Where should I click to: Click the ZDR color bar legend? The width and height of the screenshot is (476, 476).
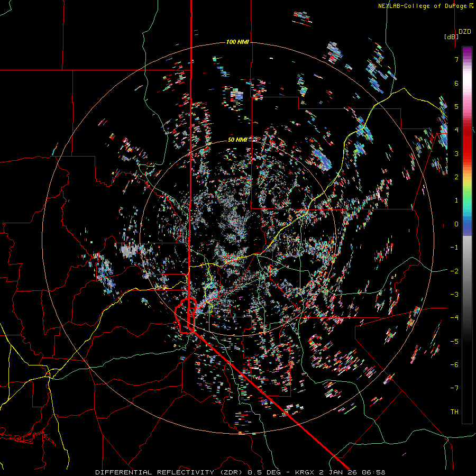coord(467,235)
